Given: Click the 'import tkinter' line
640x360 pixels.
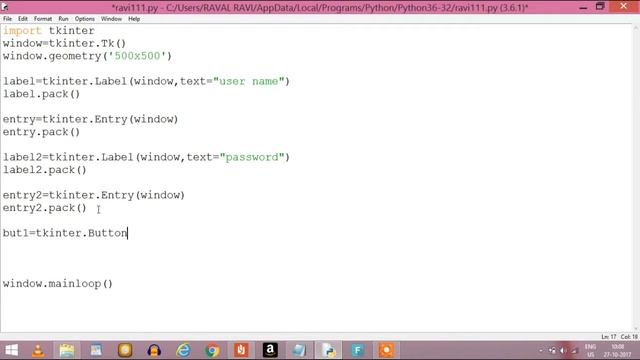Looking at the screenshot, I should click(x=49, y=31).
